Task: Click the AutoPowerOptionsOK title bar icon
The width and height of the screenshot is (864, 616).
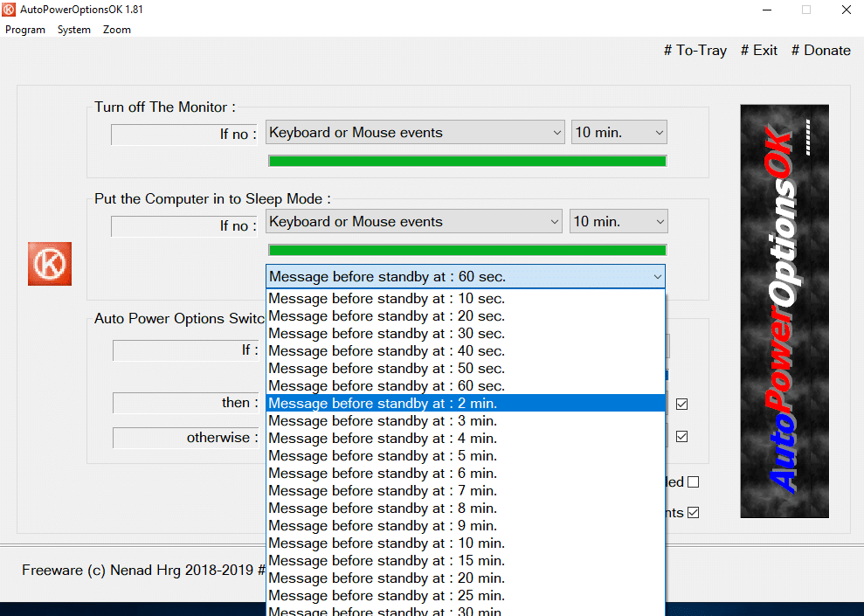Action: (x=10, y=10)
